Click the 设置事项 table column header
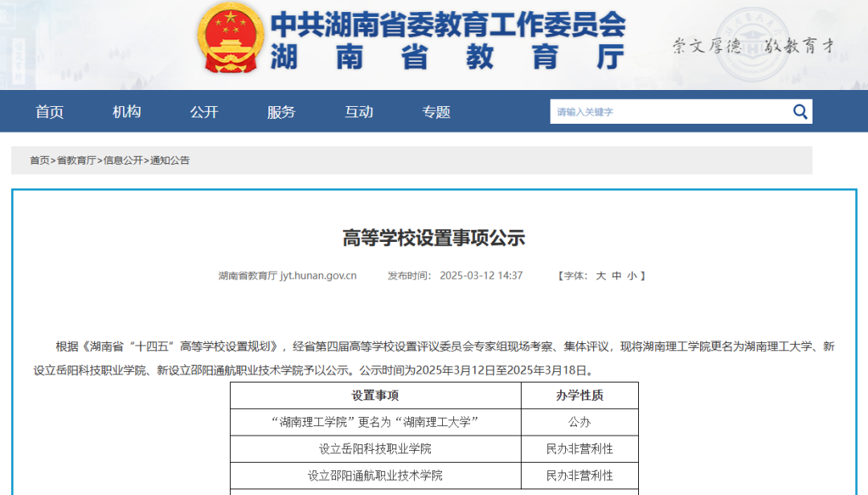Screen dimensions: 868x495 [x=375, y=395]
